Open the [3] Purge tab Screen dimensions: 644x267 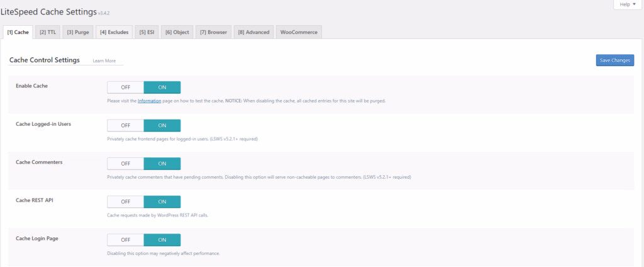(x=78, y=32)
